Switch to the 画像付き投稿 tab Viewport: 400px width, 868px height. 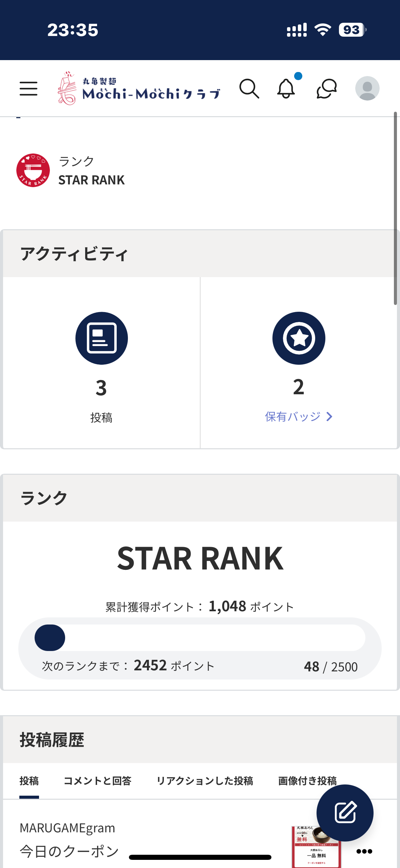[307, 781]
